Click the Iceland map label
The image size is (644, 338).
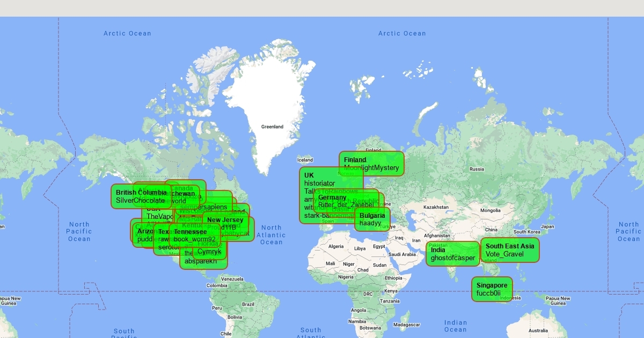(305, 160)
